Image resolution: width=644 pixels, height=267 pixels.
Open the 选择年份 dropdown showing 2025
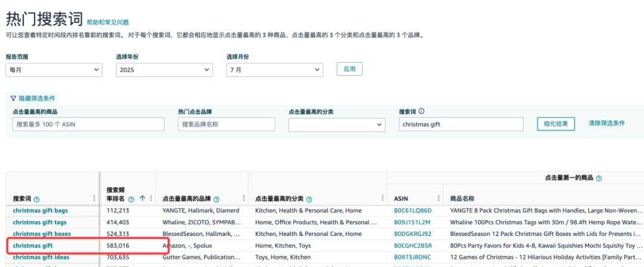[165, 70]
